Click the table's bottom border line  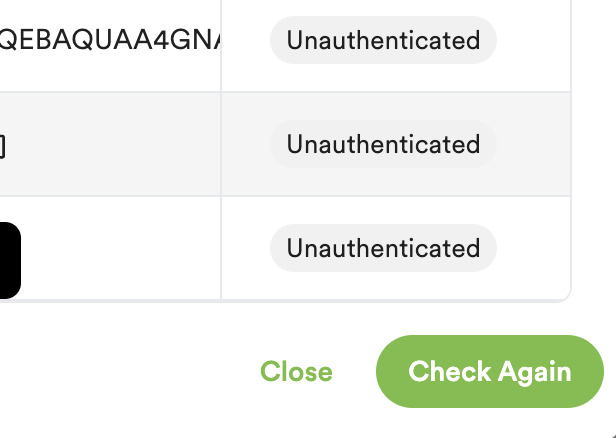click(x=300, y=300)
